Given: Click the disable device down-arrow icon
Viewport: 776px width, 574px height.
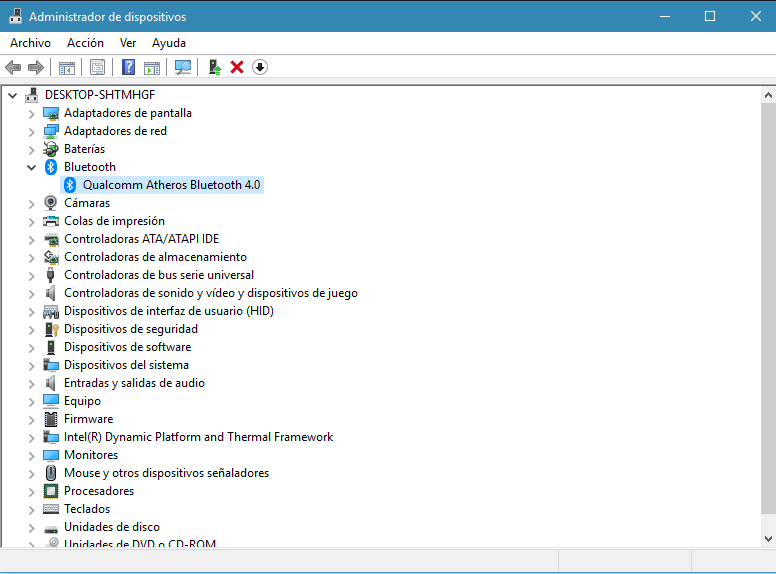Looking at the screenshot, I should 260,67.
